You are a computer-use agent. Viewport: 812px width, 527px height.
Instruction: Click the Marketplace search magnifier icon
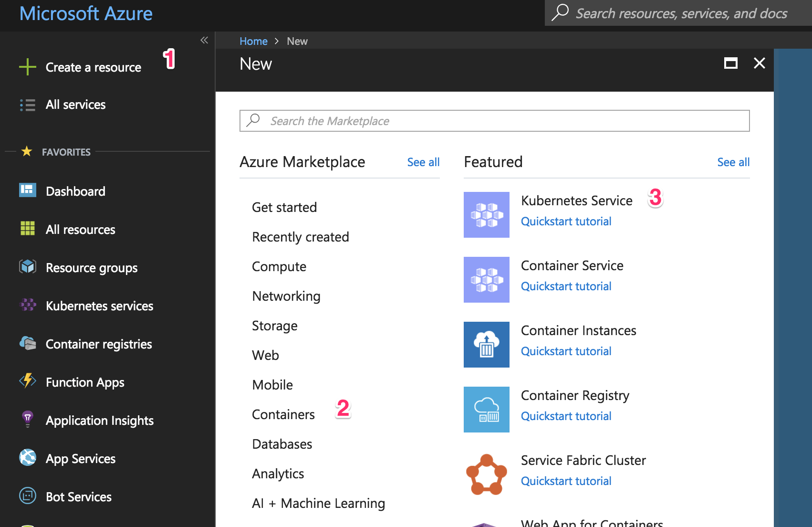pyautogui.click(x=253, y=120)
